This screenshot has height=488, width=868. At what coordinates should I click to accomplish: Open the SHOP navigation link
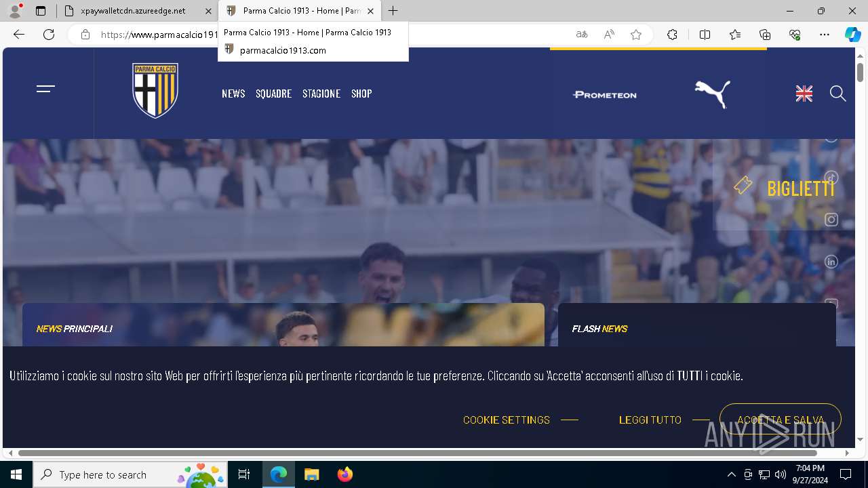[361, 94]
